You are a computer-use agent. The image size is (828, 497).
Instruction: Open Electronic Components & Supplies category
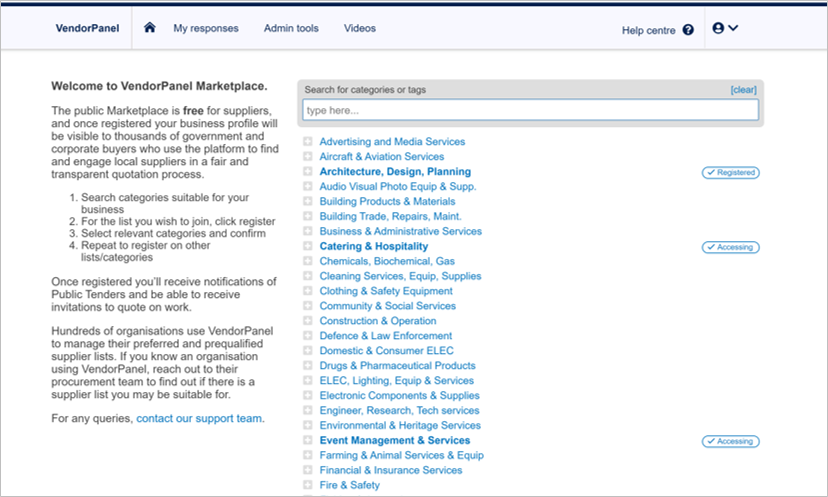tap(399, 396)
